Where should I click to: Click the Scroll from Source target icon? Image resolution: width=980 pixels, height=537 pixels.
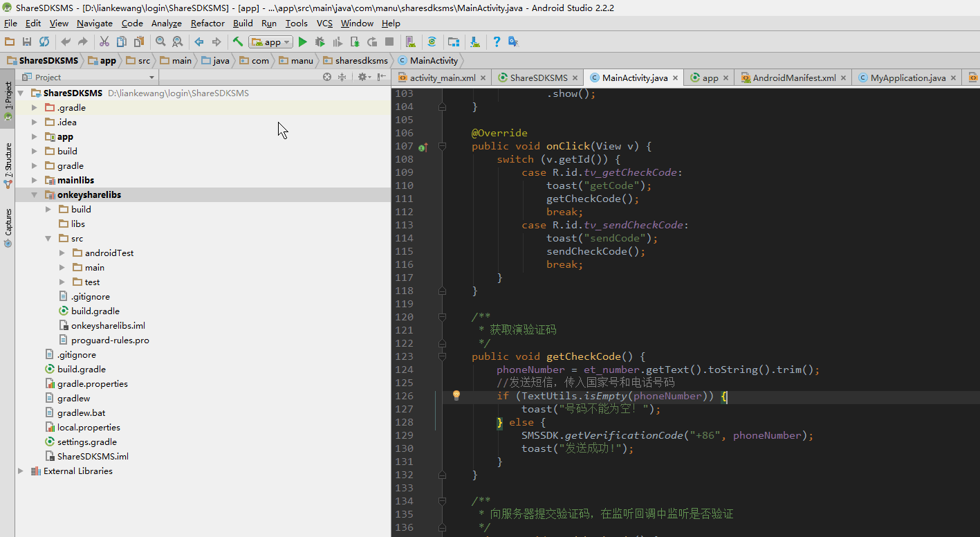click(x=327, y=78)
